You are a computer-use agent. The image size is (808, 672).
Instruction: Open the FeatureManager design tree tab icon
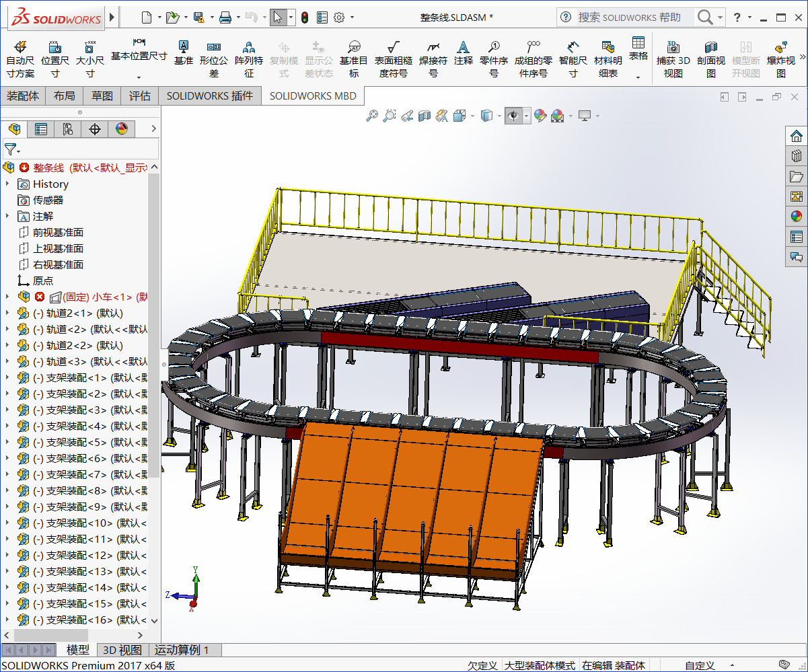(14, 128)
